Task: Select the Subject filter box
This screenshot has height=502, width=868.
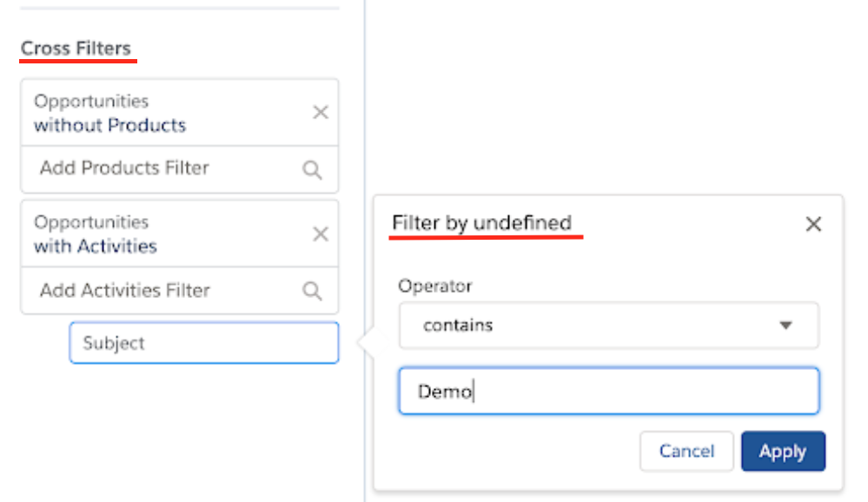Action: pyautogui.click(x=203, y=342)
